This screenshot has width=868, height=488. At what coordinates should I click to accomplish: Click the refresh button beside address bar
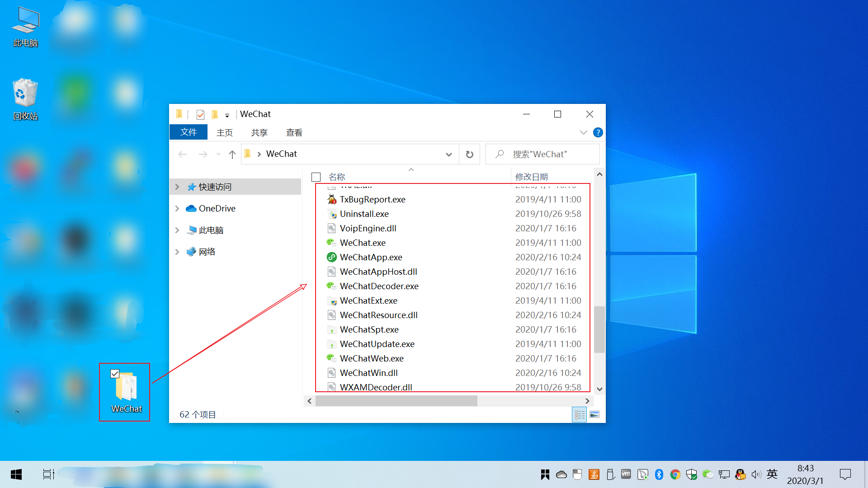click(470, 154)
